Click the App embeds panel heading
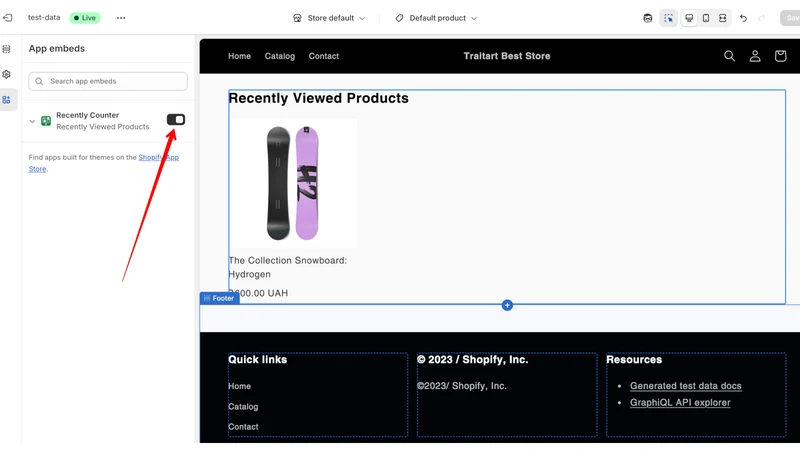The image size is (800, 450). coord(57,48)
